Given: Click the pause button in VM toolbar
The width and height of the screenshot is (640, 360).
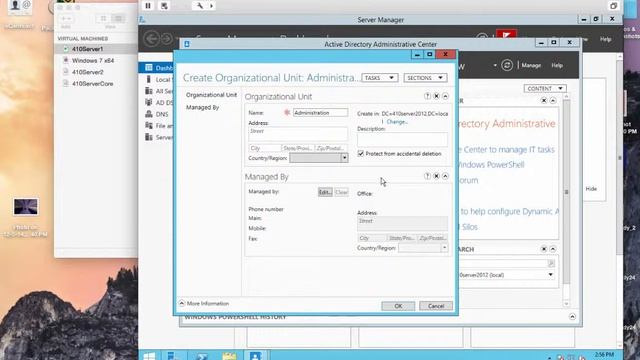Looking at the screenshot, I should (x=148, y=5).
